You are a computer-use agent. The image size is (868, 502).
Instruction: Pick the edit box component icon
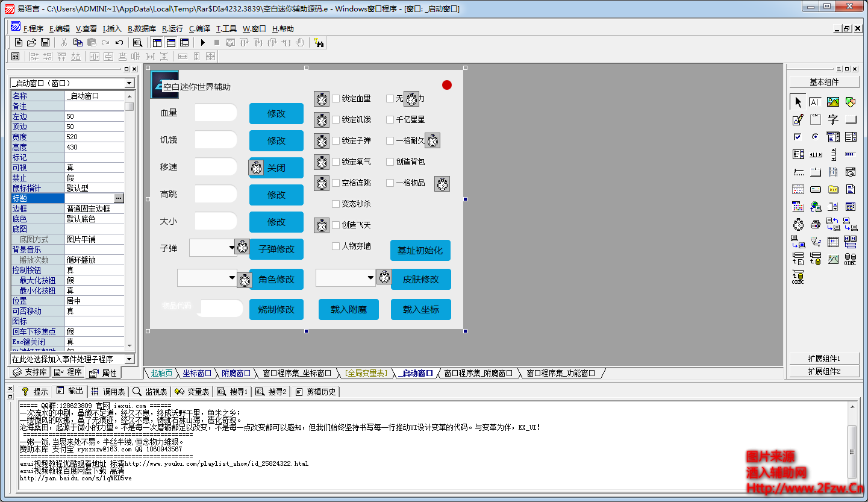pos(816,102)
